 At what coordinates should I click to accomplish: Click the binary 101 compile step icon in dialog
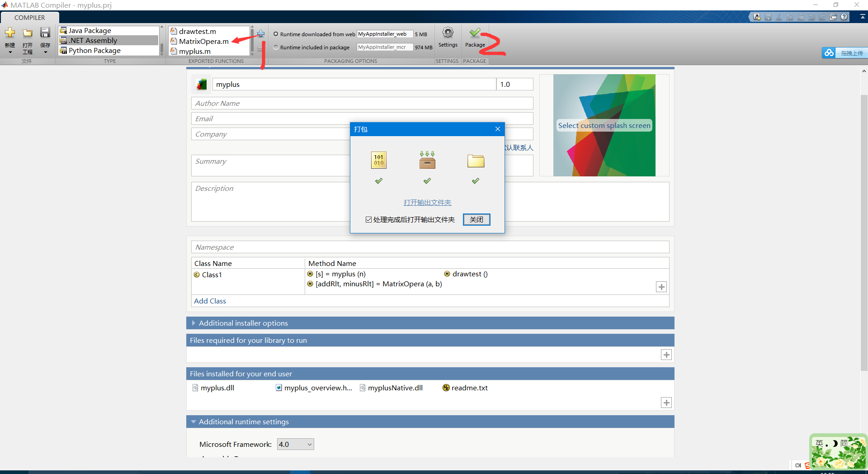pos(379,160)
